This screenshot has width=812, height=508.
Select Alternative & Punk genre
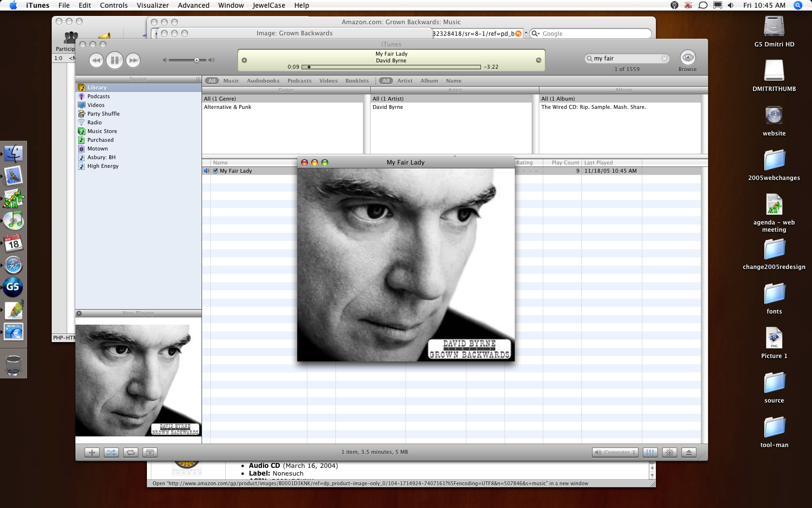(283, 107)
